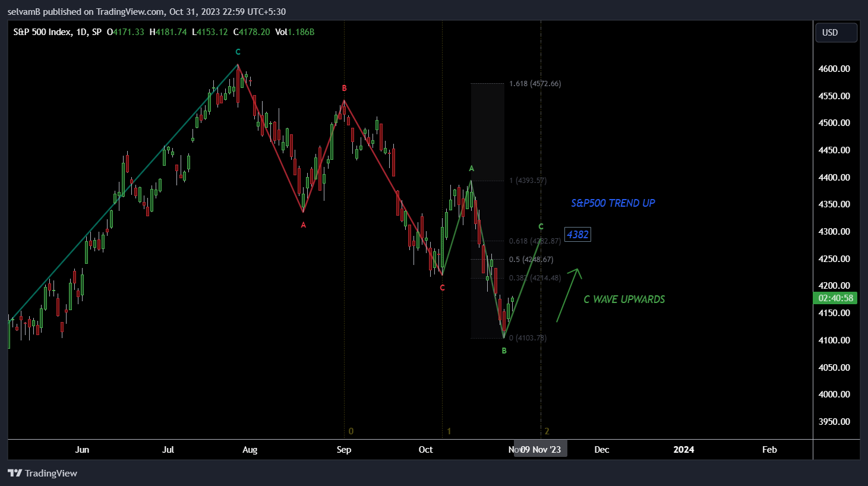Click the Fib level 1.618 (4572.66) label
The image size is (868, 486).
[x=535, y=84]
